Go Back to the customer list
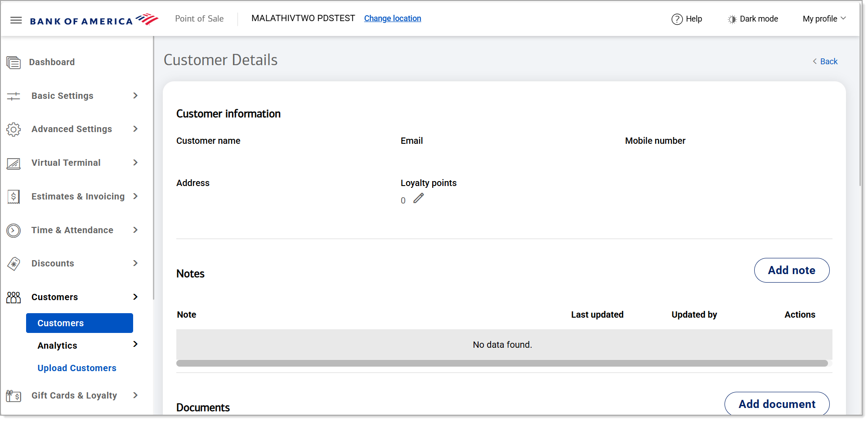This screenshot has height=421, width=868. (x=828, y=62)
